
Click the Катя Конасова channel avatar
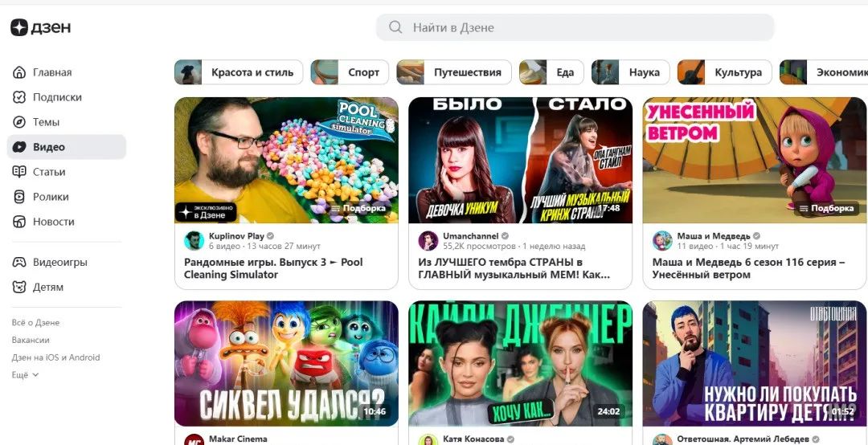pos(428,441)
